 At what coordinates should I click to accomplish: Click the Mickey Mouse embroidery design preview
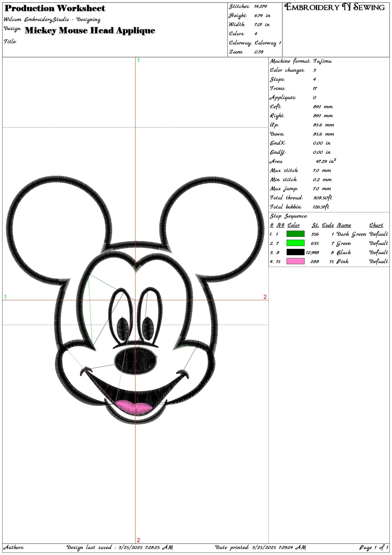(135, 300)
